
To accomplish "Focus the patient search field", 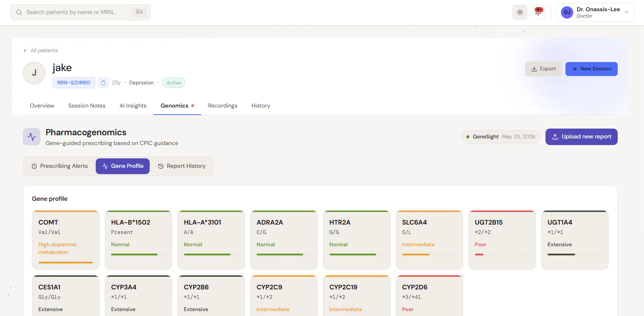I will point(81,12).
